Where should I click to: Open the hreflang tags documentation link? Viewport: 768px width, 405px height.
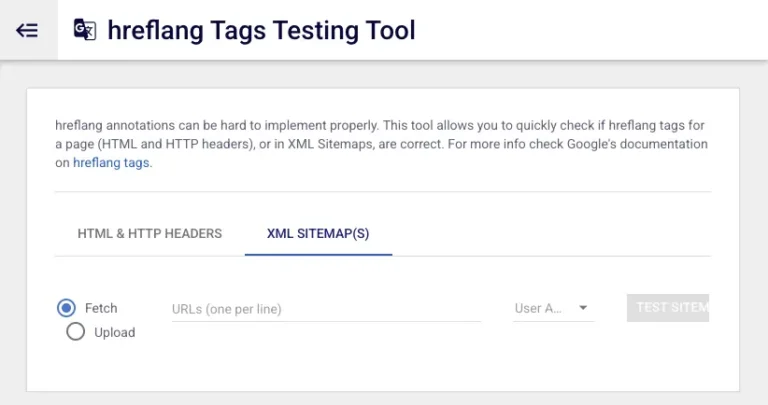pyautogui.click(x=112, y=163)
